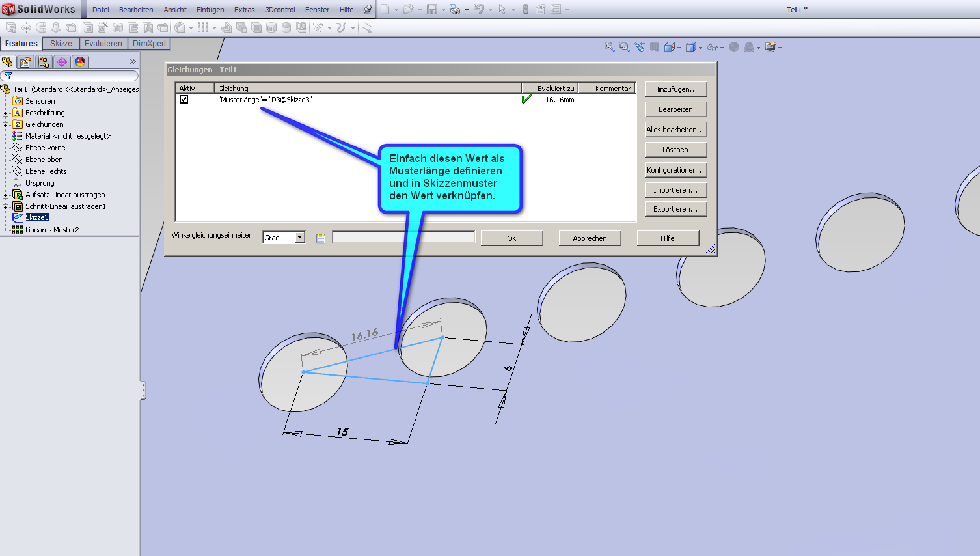Click the Bearbeiten button in Gleichungen dialog

(675, 109)
